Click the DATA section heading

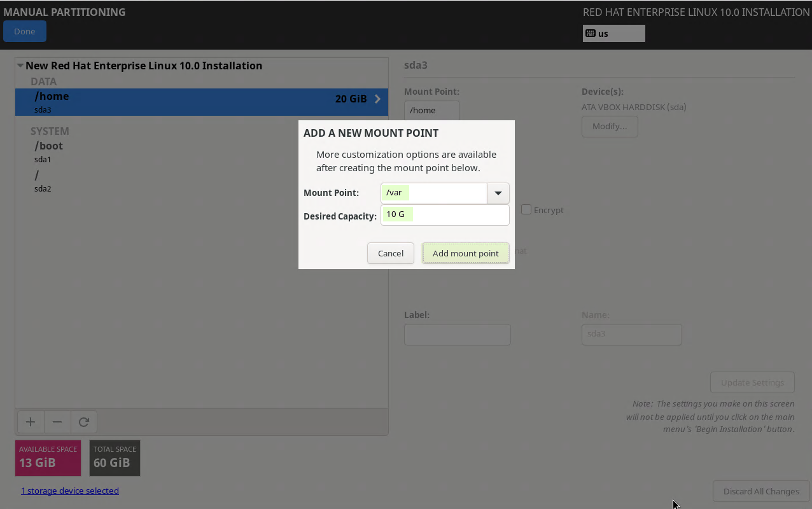point(43,81)
